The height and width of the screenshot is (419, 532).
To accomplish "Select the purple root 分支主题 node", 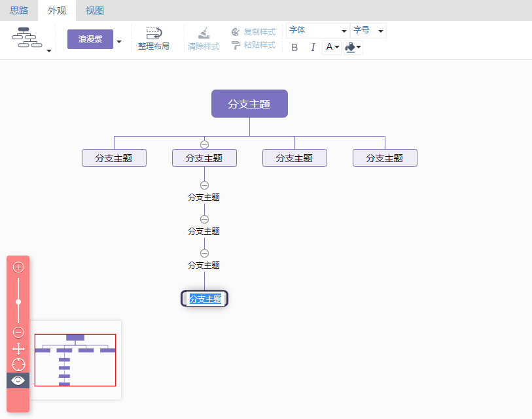I will click(x=249, y=104).
